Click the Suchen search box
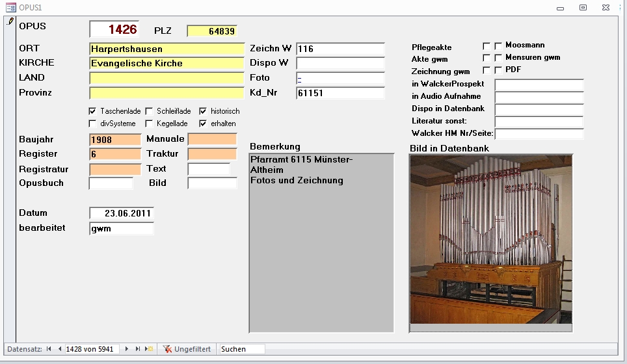Viewport: 627px width, 364px height. [242, 349]
